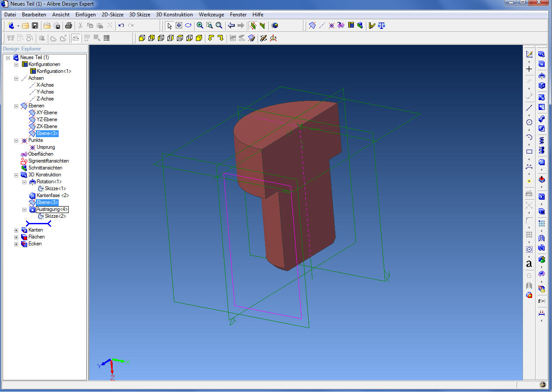This screenshot has width=552, height=392.
Task: Click the Shaded display yellow cube icon
Action: [x=199, y=38]
